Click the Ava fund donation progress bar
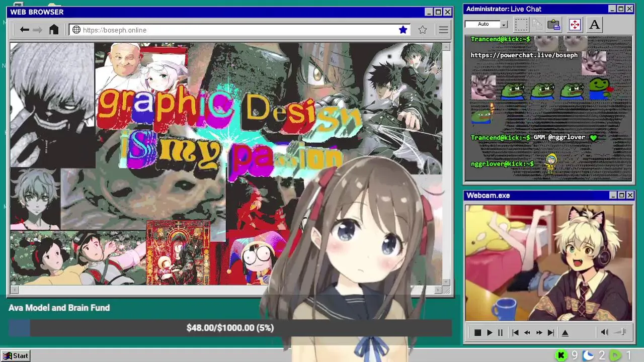644x362 pixels. [x=230, y=328]
